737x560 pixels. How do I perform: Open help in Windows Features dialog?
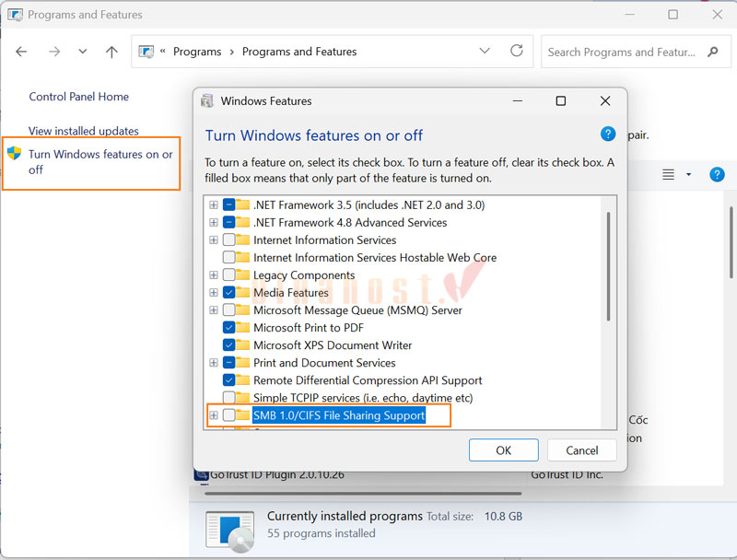pyautogui.click(x=608, y=134)
